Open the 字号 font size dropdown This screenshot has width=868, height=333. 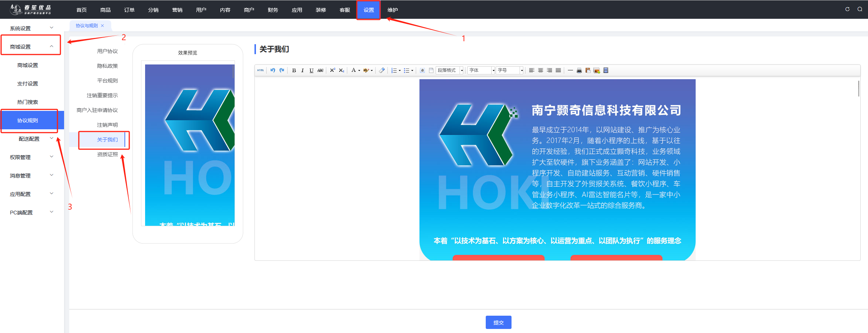click(510, 70)
